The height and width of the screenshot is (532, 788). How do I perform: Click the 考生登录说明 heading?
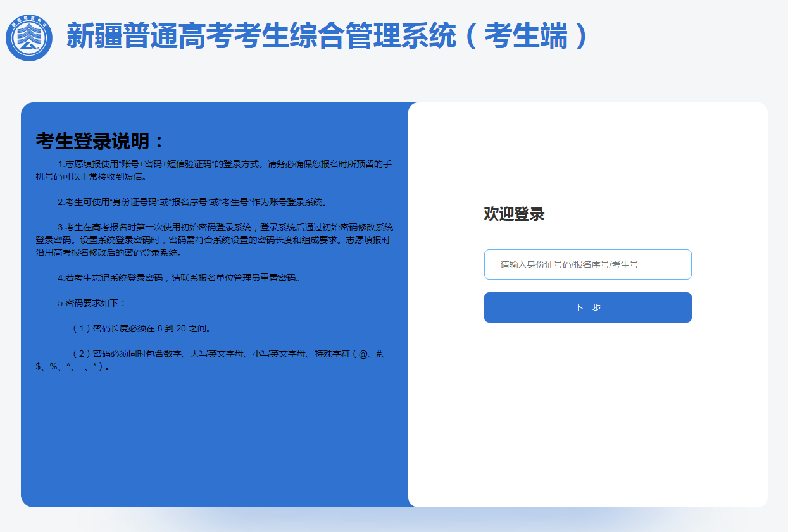click(100, 141)
